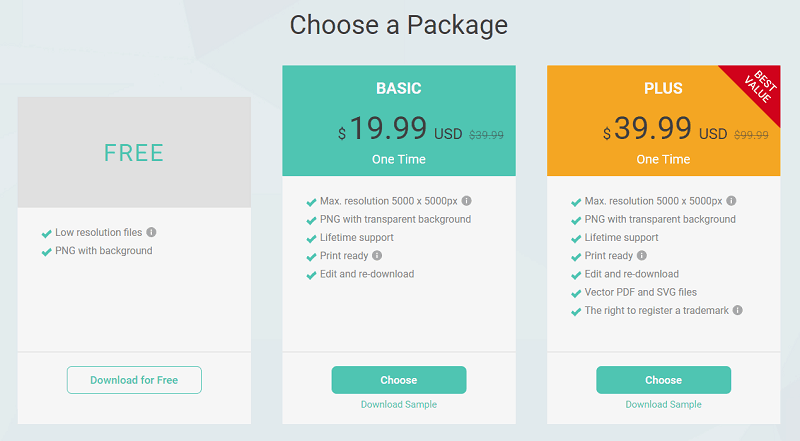Click checkmark beside BASIC Lifetime support

[x=311, y=239]
